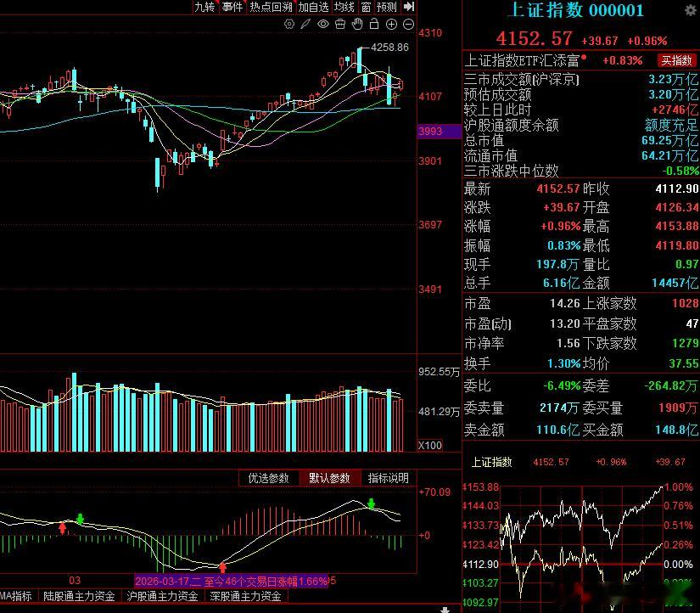
Task: Click the 昨收 value 4112.90
Action: click(677, 188)
